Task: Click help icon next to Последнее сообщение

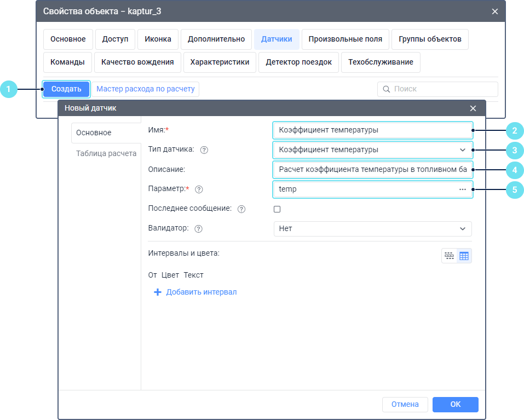Action: point(241,209)
